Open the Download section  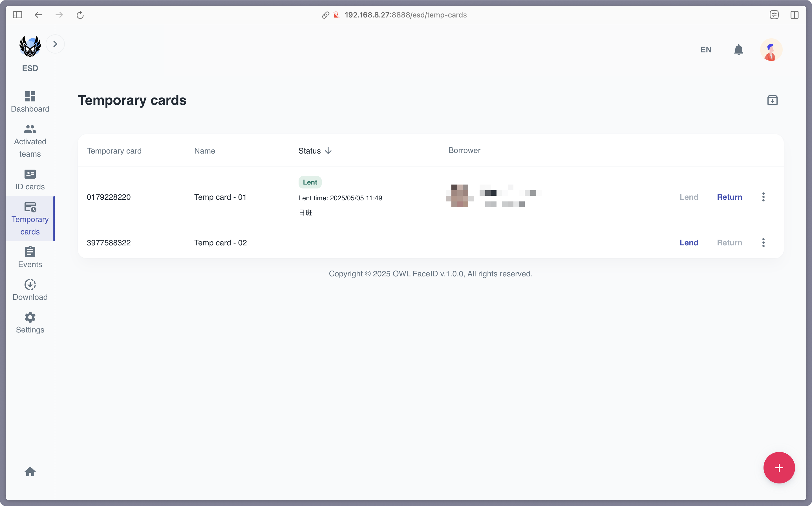coord(30,290)
